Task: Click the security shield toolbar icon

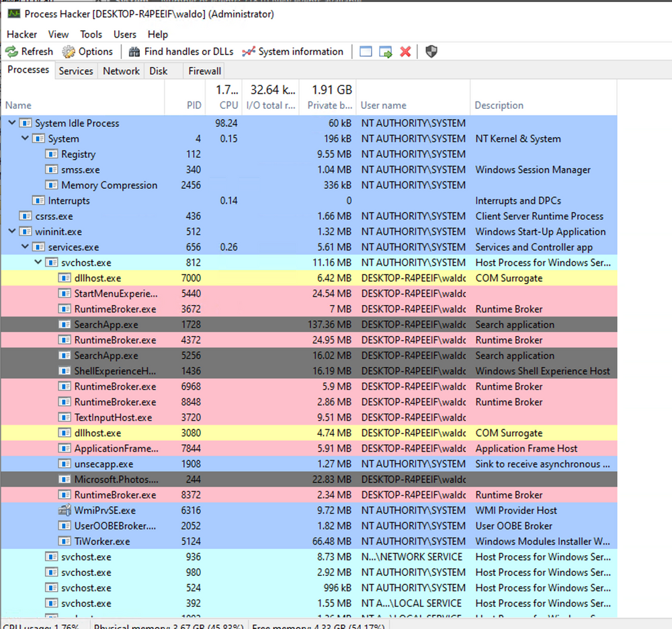Action: (x=431, y=51)
